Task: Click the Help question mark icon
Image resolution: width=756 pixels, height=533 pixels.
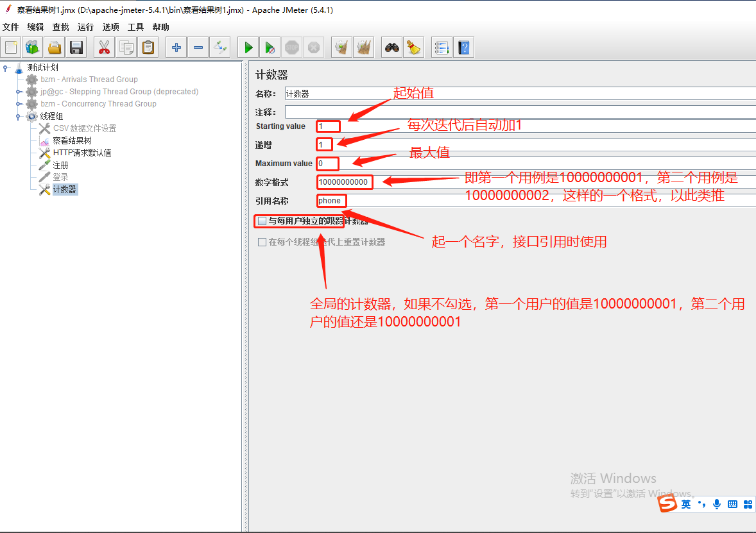Action: [464, 47]
